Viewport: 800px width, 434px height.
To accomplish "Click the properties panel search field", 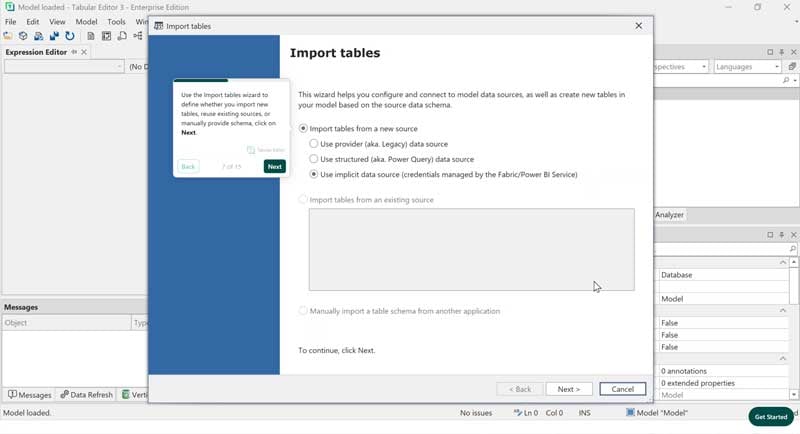I will (721, 248).
